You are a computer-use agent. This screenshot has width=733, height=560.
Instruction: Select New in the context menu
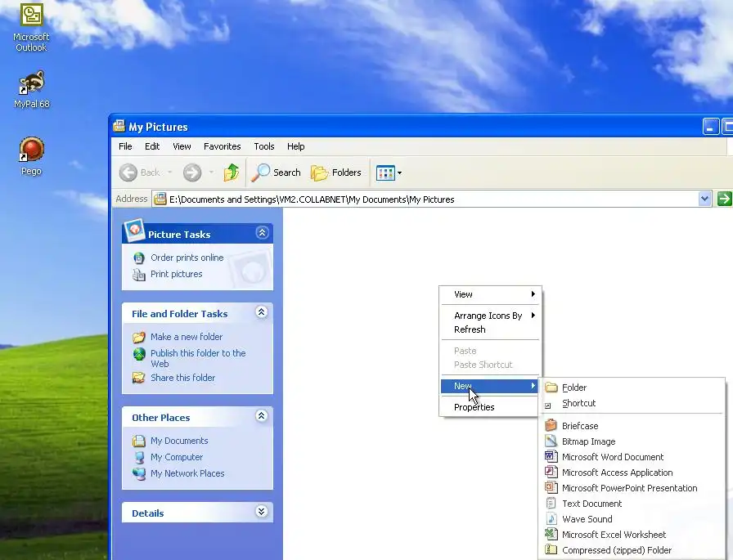490,386
